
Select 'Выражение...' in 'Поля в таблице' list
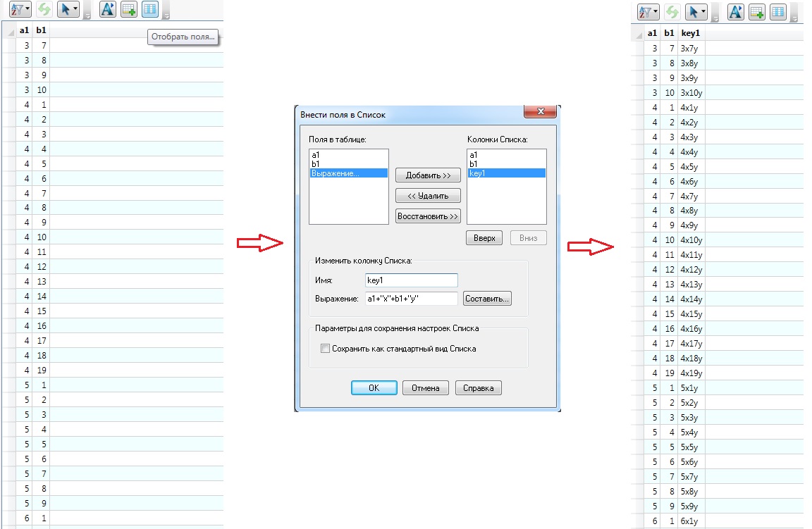pos(348,173)
